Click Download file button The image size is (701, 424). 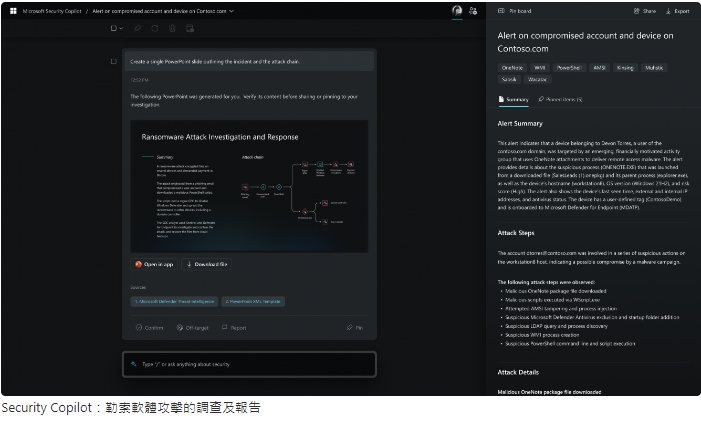[208, 264]
